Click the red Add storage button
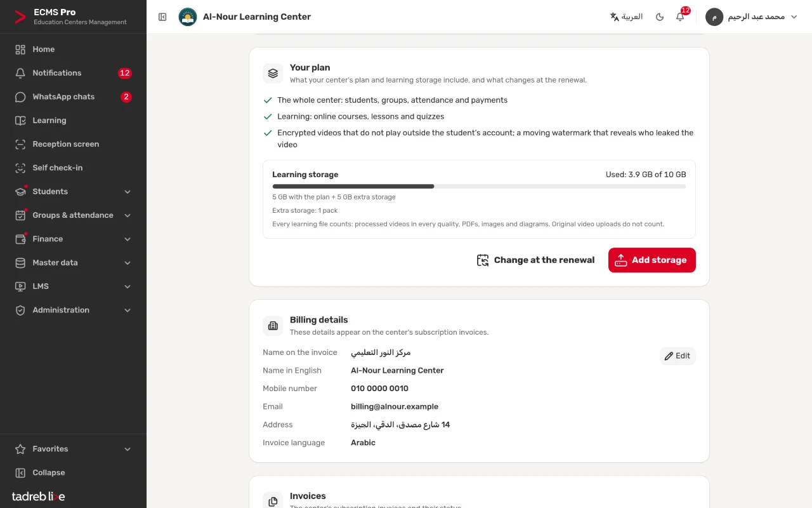812x508 pixels. coord(652,260)
